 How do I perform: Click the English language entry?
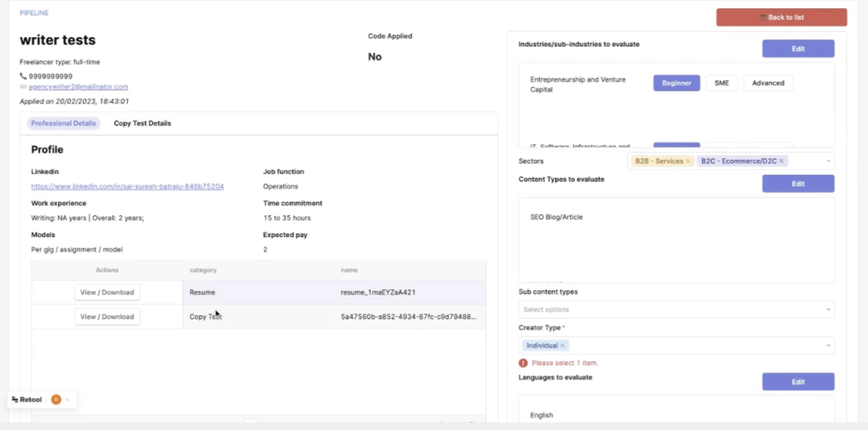(x=542, y=415)
